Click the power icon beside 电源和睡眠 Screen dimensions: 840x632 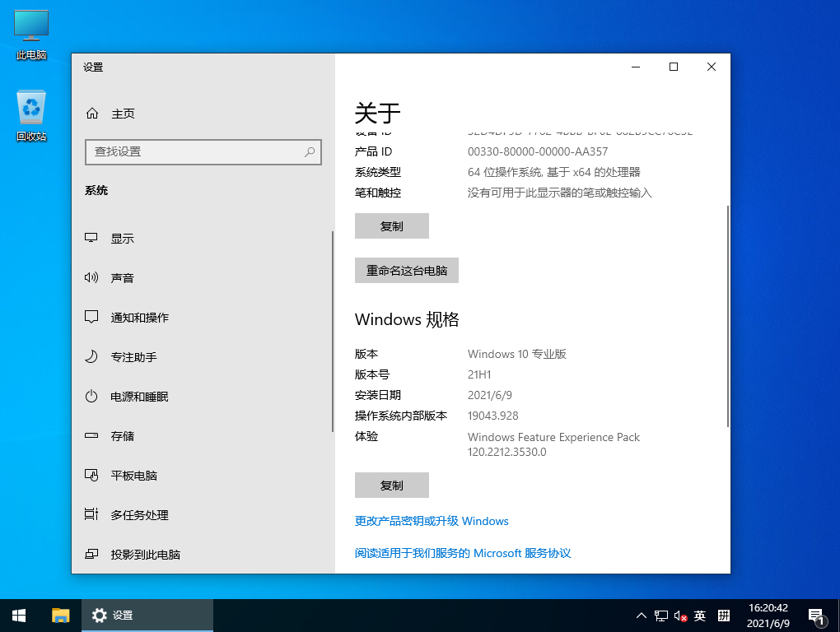click(x=91, y=396)
